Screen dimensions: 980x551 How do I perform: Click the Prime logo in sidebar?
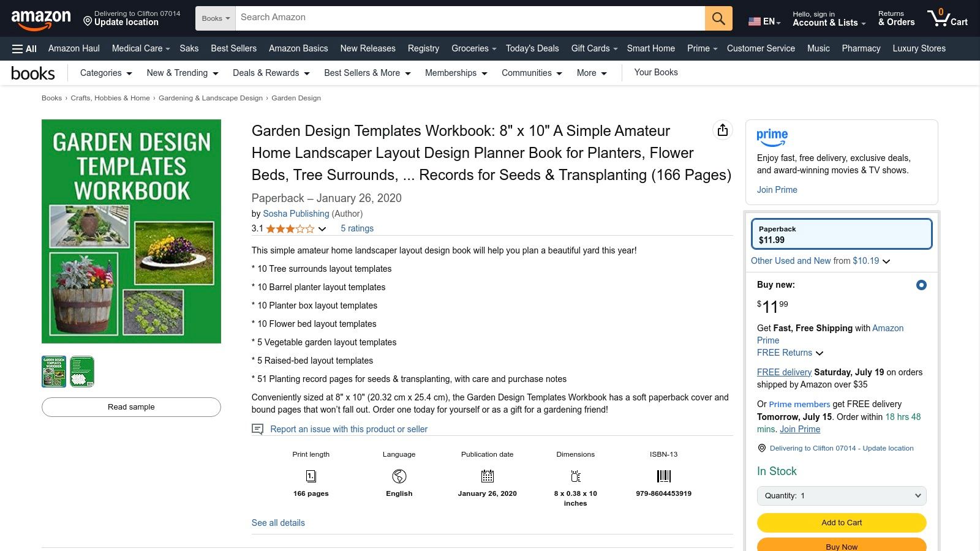[x=772, y=137]
